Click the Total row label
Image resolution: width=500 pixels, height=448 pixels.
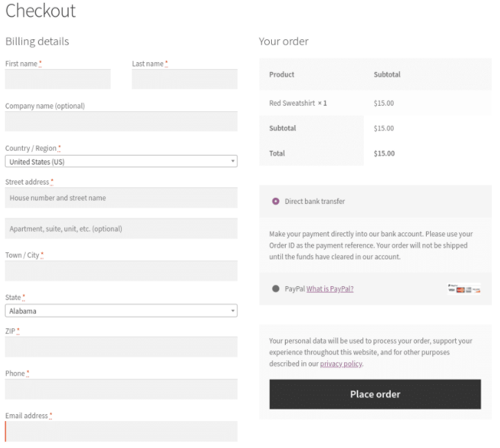click(x=277, y=153)
